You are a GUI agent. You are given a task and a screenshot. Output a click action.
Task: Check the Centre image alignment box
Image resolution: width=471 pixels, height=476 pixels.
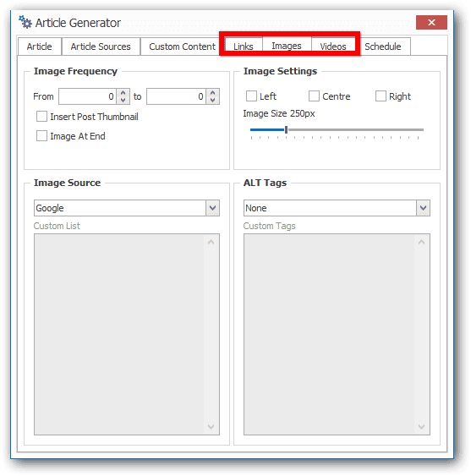point(314,96)
